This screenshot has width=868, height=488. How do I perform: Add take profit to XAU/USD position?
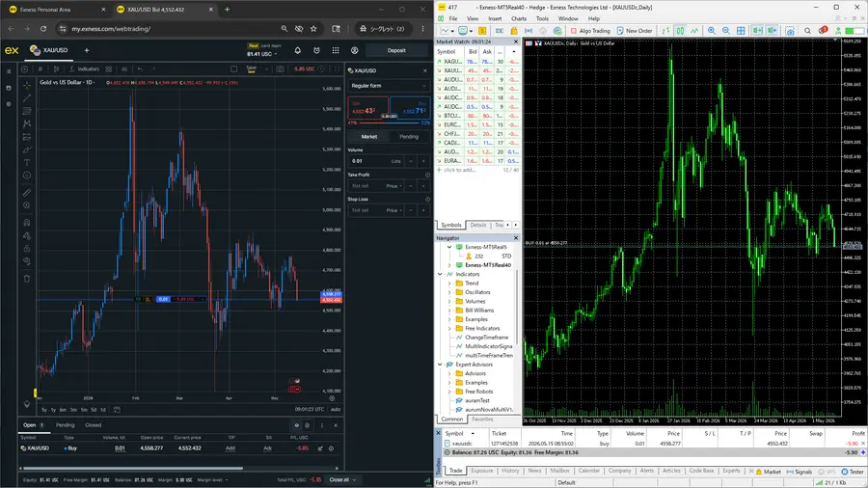point(231,448)
